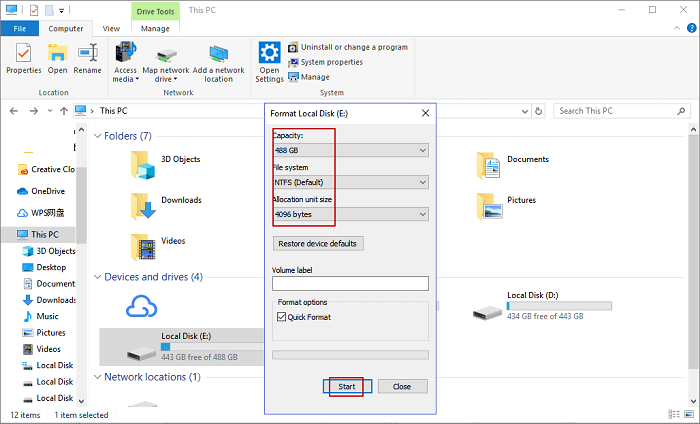
Task: Open the File menu tab
Action: click(19, 30)
